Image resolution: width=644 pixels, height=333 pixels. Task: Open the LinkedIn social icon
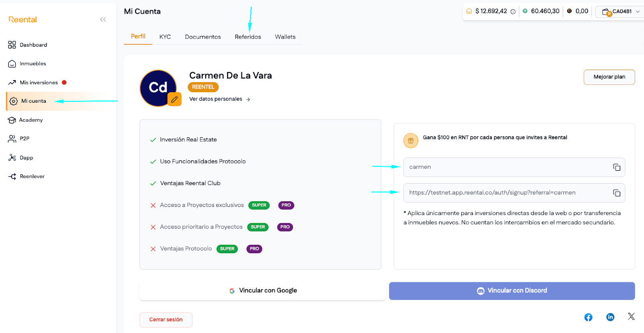point(611,317)
